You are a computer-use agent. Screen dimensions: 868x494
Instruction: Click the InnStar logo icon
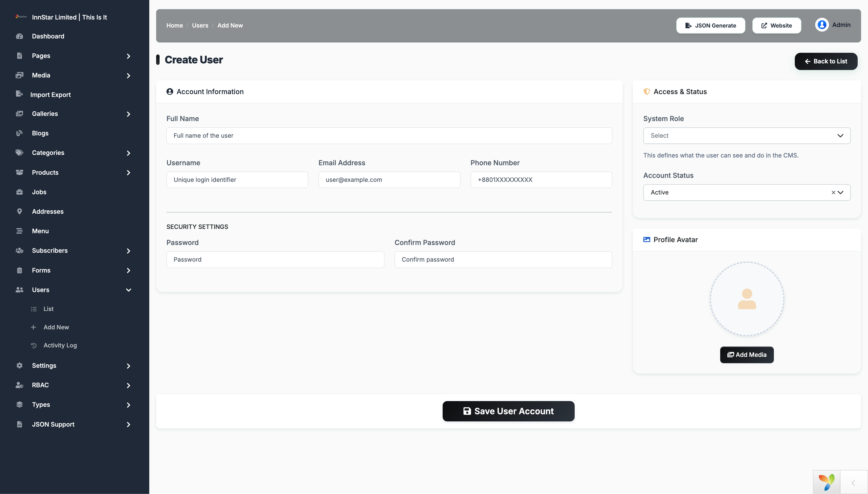[21, 17]
